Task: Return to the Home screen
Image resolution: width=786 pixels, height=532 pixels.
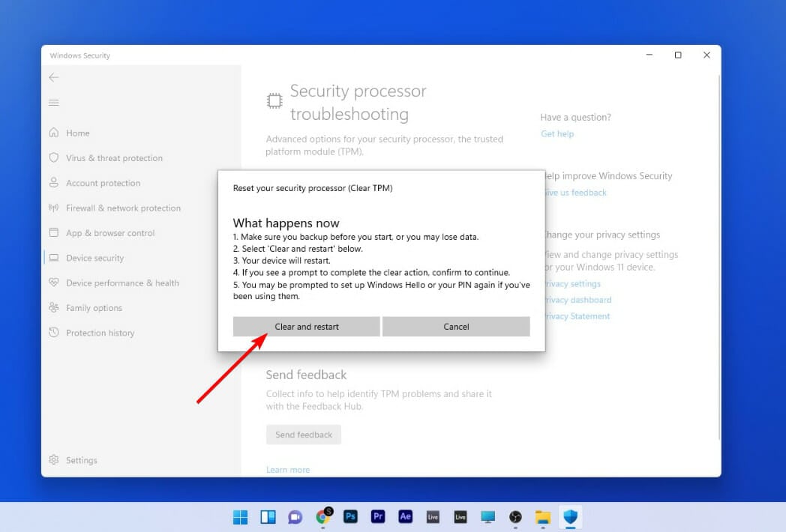Action: [77, 133]
